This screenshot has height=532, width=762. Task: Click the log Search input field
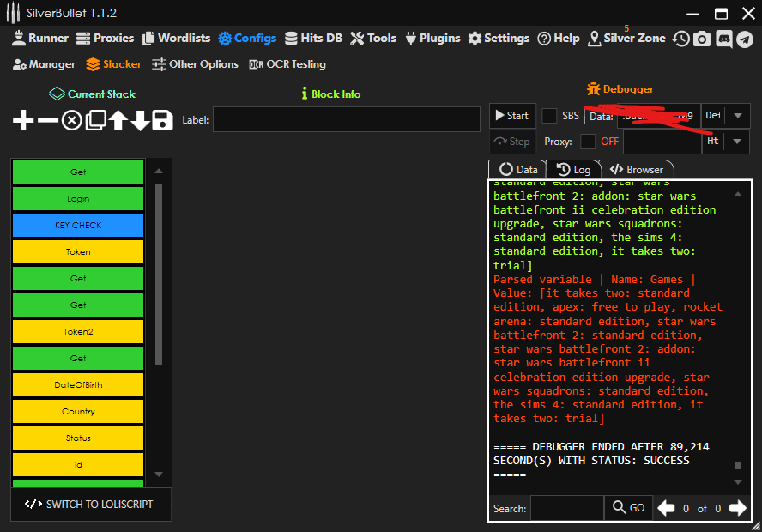click(x=566, y=509)
